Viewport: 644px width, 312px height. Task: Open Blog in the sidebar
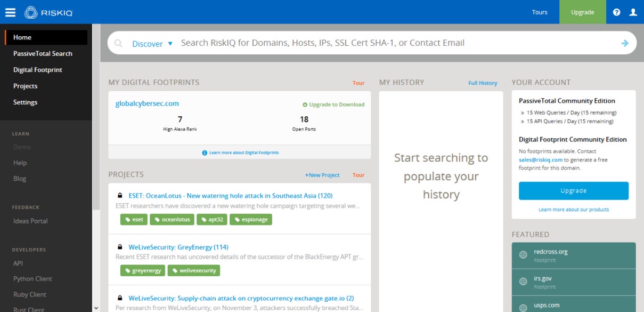tap(20, 179)
